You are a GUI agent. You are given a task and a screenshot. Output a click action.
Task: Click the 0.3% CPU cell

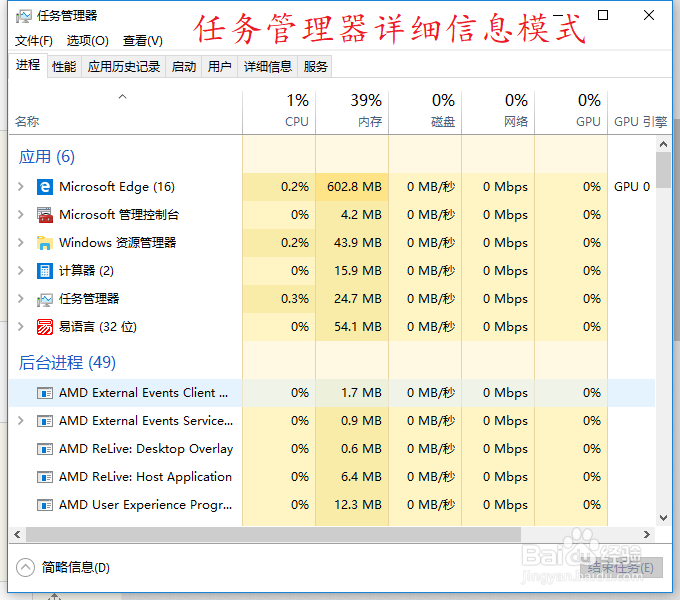point(279,299)
